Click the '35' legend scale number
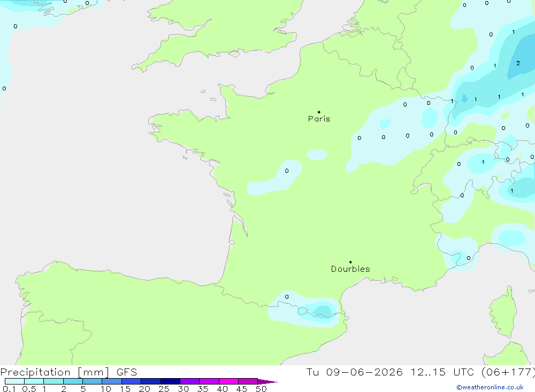The image size is (535, 392). 203,389
